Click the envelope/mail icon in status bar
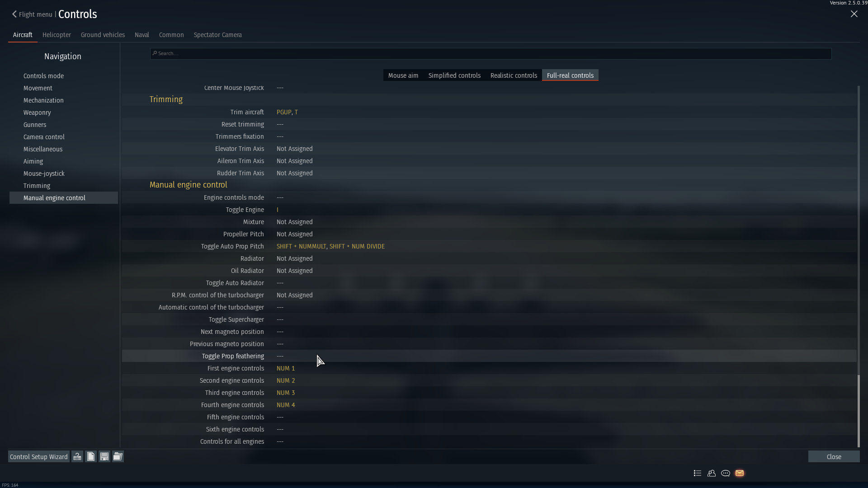This screenshot has width=868, height=488. tap(739, 473)
